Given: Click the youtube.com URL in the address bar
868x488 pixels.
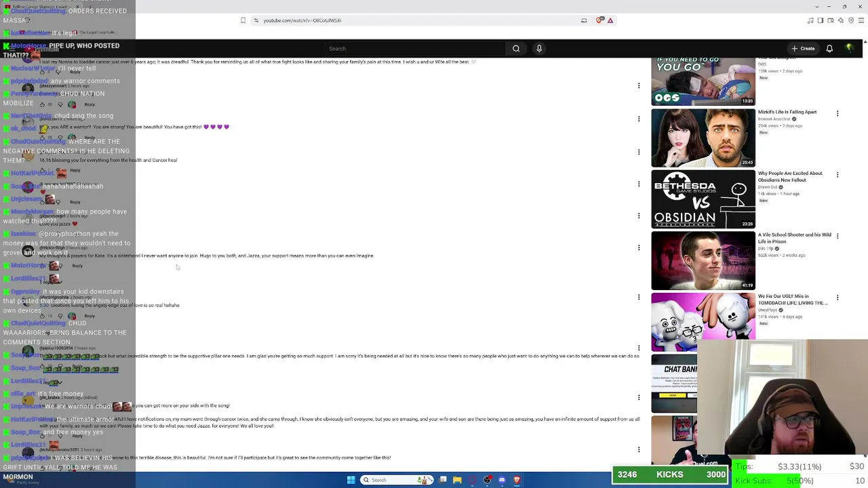Looking at the screenshot, I should 302,20.
